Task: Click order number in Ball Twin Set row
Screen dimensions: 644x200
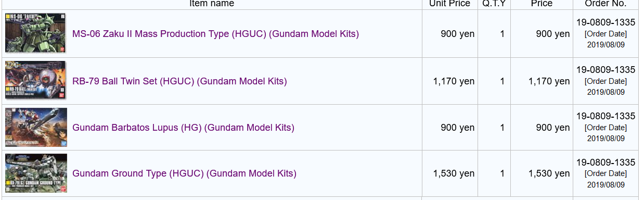Action: (x=606, y=70)
